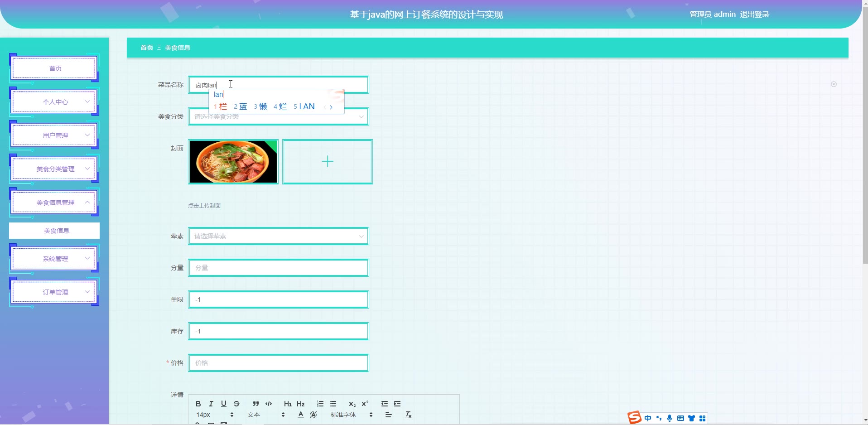
Task: Open the text alignment options
Action: 388,415
